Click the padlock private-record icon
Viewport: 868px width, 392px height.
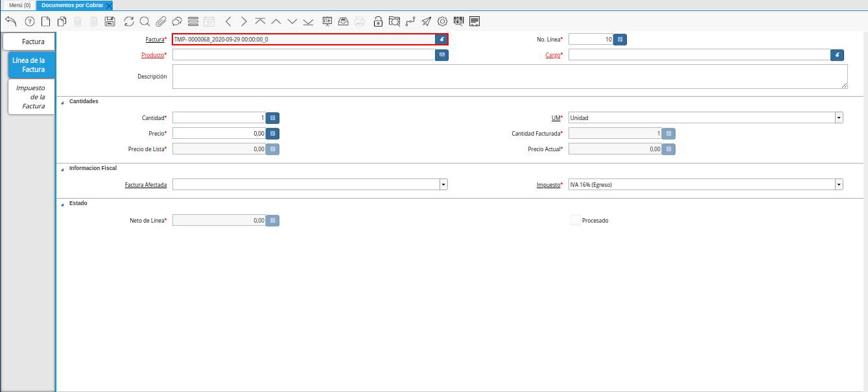(x=379, y=21)
